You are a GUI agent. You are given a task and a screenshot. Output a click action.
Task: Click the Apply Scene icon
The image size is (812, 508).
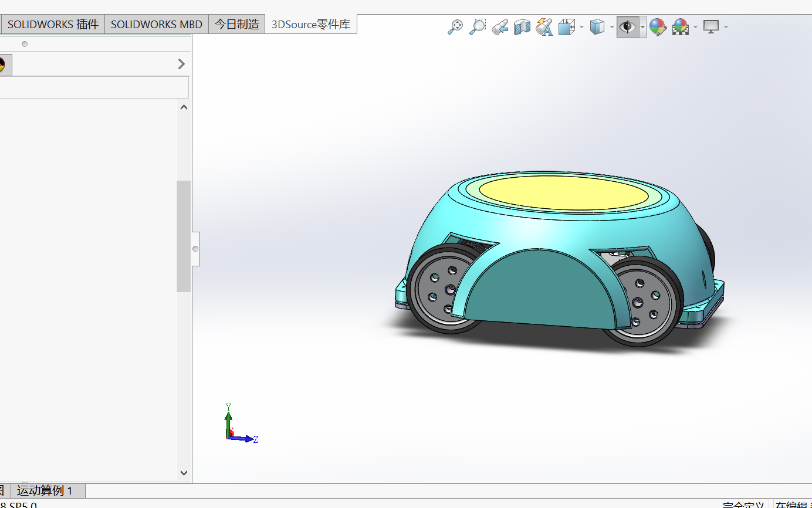coord(681,27)
